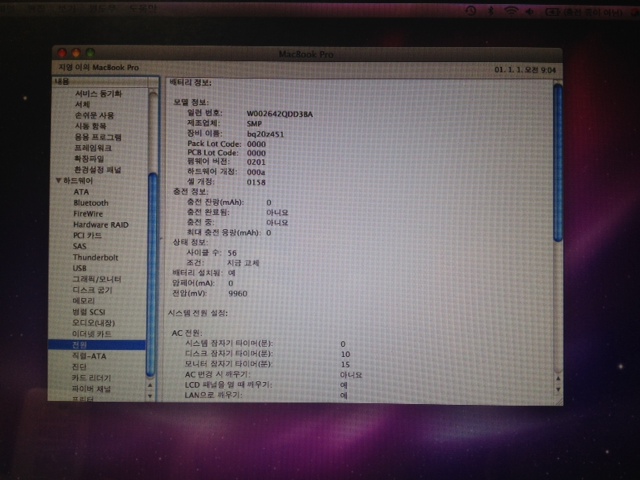
Task: Click the red close window button
Action: point(61,51)
